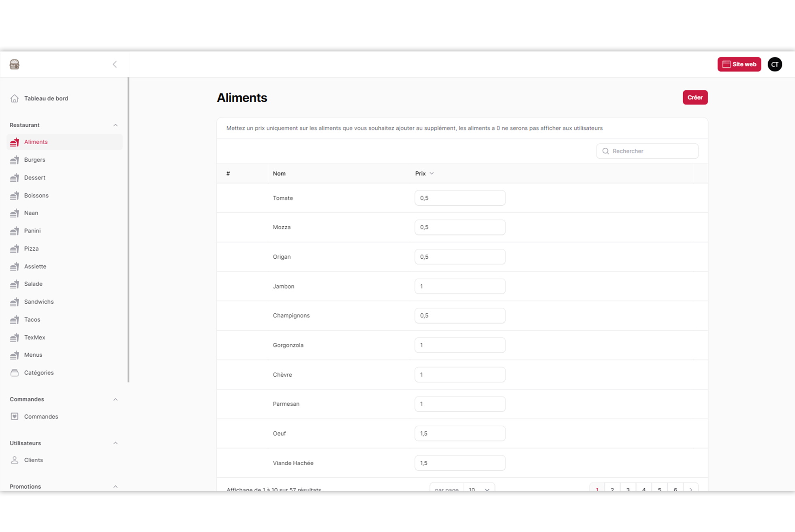
Task: Collapse the sidebar with the left chevron
Action: click(x=115, y=64)
